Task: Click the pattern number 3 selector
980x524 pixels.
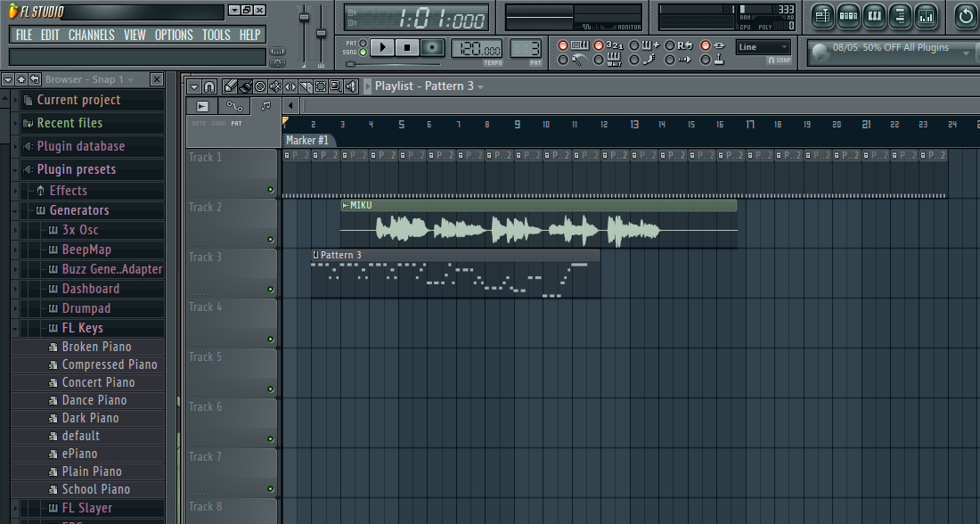Action: click(x=525, y=49)
